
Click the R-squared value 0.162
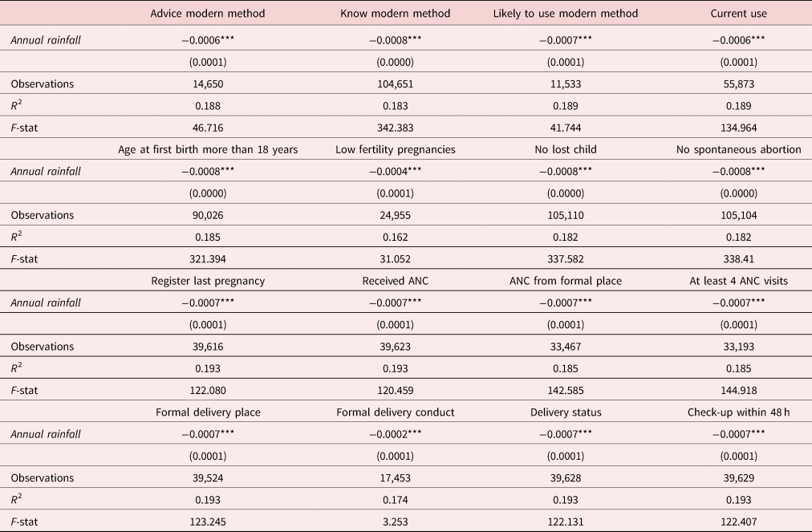(x=396, y=237)
